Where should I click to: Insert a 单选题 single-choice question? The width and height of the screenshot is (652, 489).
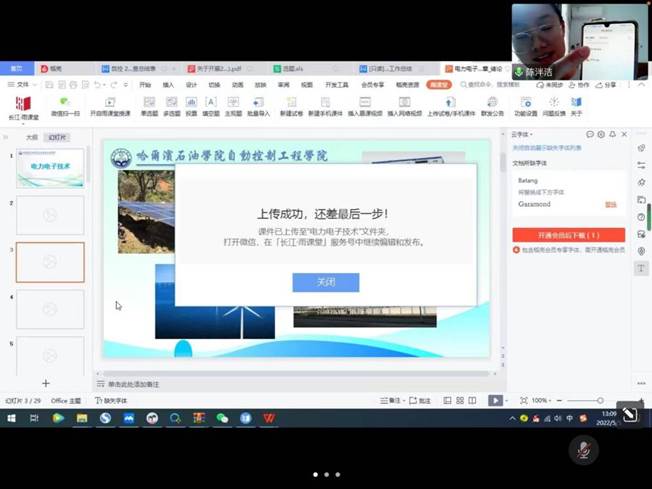pos(149,106)
